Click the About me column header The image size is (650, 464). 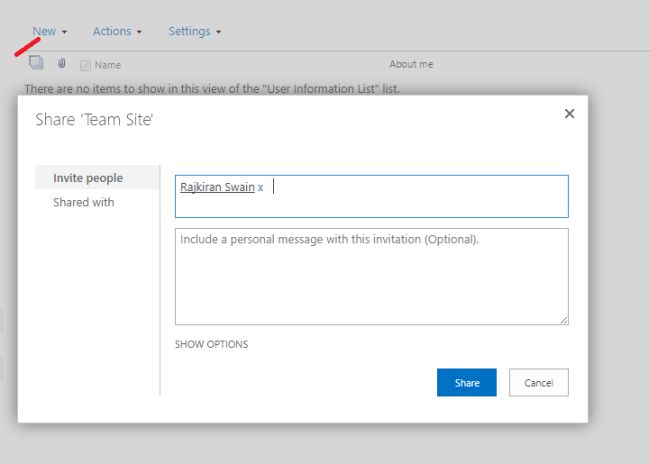tap(411, 64)
